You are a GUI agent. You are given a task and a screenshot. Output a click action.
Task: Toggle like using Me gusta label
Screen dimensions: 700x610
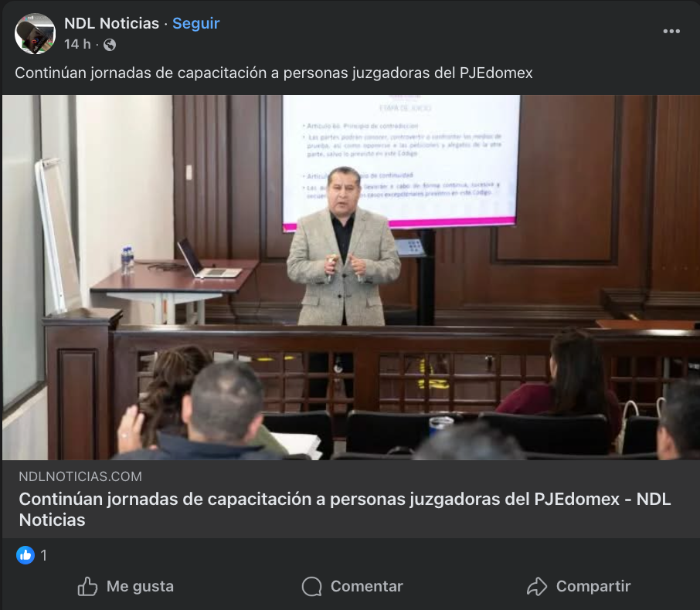pyautogui.click(x=140, y=586)
